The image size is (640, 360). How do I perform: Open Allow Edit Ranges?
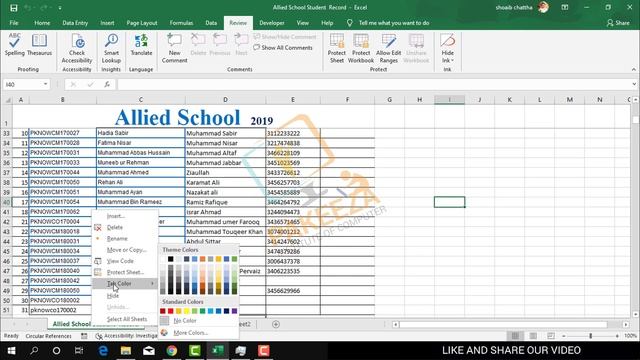point(389,49)
